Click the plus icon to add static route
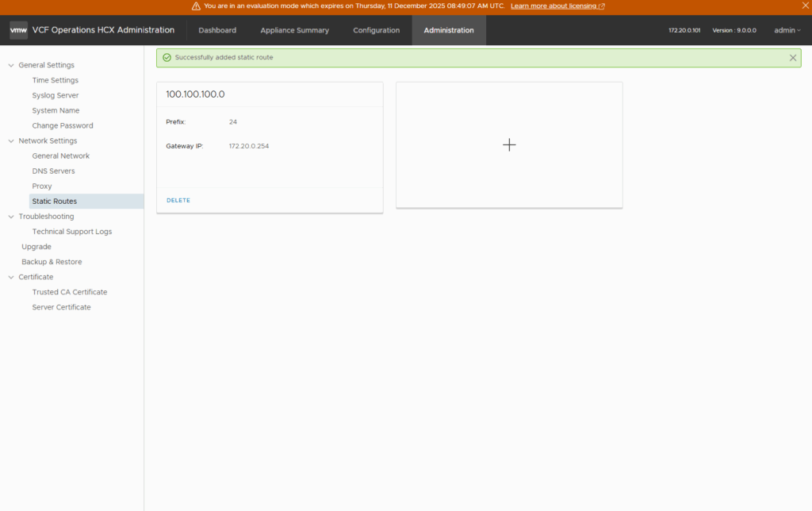The width and height of the screenshot is (812, 511). tap(509, 144)
